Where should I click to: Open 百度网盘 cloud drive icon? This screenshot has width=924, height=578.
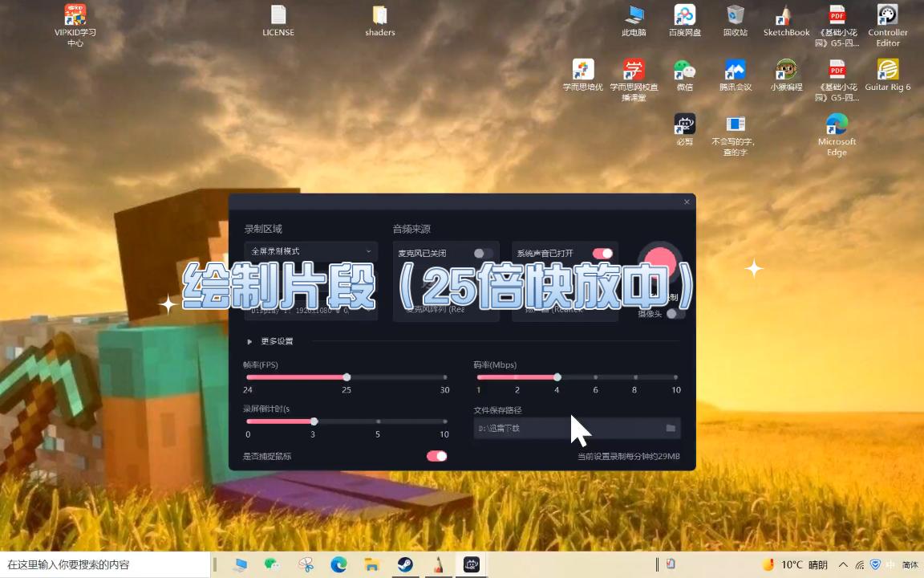[684, 16]
